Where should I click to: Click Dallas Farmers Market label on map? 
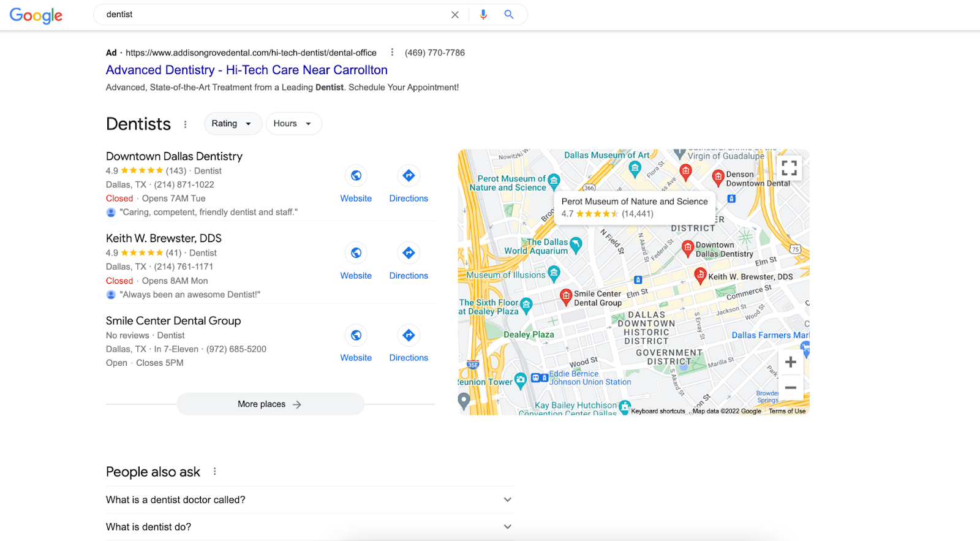click(771, 335)
